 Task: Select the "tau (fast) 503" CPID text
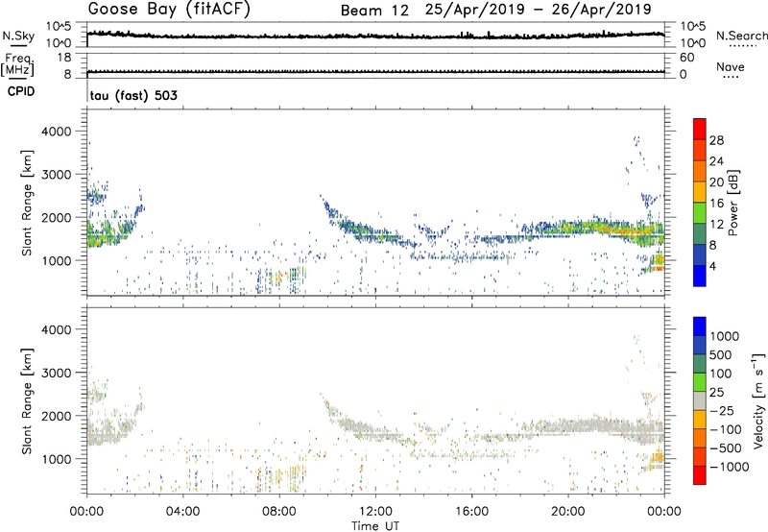133,95
